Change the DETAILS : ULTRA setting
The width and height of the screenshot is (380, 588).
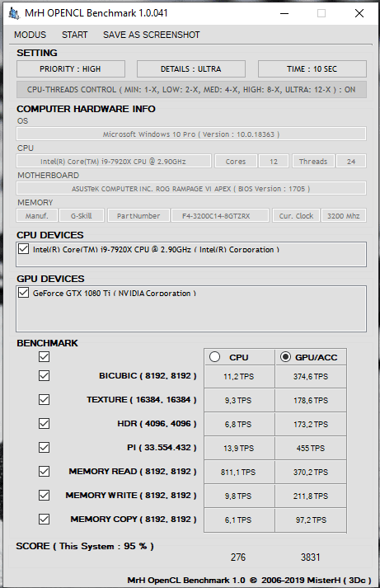[191, 69]
